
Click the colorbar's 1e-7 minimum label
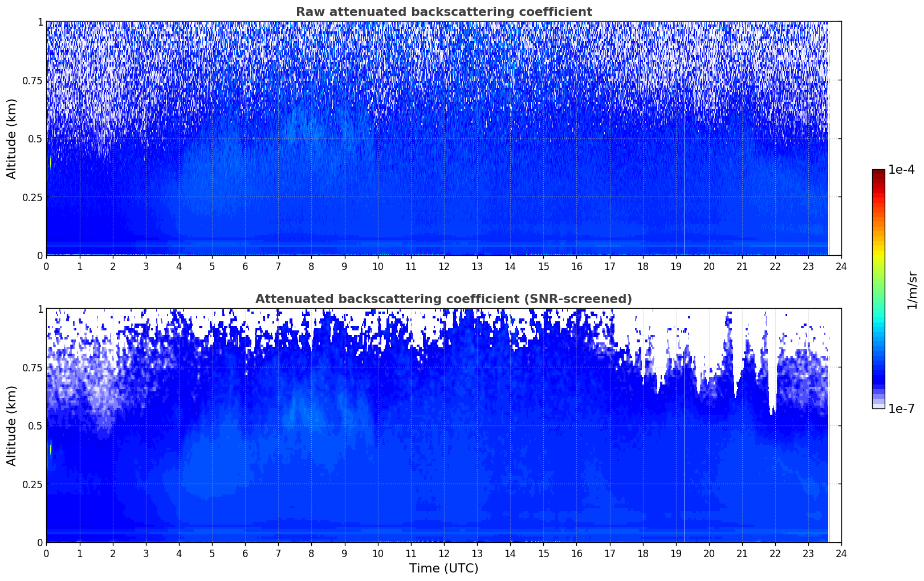click(901, 408)
